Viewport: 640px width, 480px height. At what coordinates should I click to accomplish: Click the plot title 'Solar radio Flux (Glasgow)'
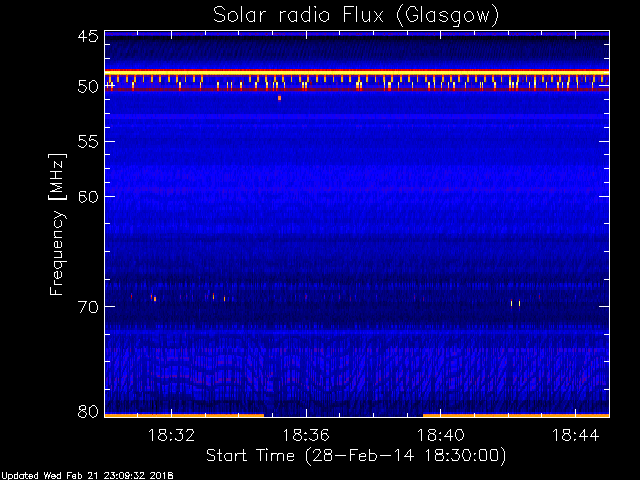click(x=356, y=16)
